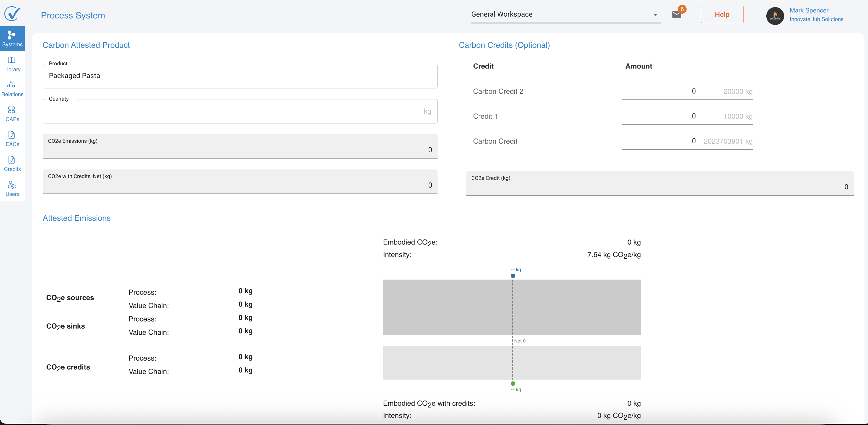Go to Relations in sidebar
The height and width of the screenshot is (425, 868).
(x=12, y=89)
